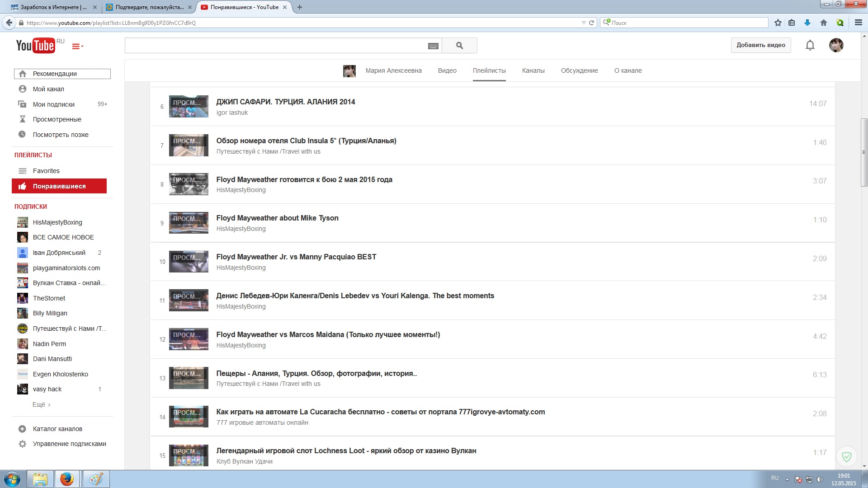Select the Понравившиеся playlist
This screenshot has width=868, height=488.
(x=59, y=186)
